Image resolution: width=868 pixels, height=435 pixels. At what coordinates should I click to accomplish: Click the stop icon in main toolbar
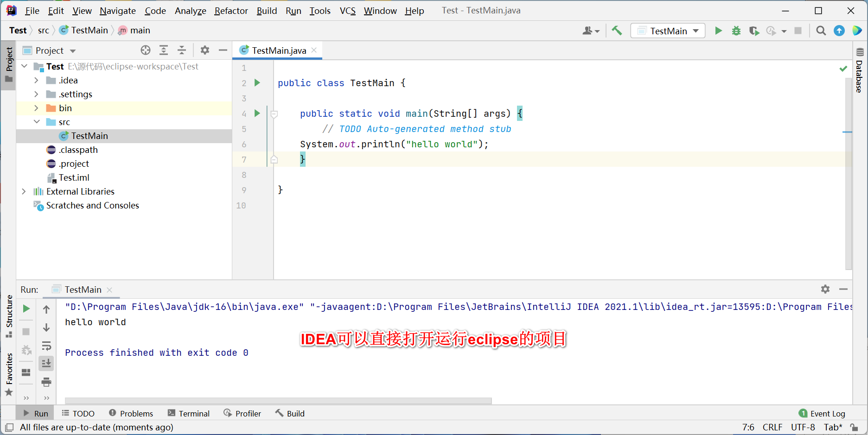pos(798,31)
